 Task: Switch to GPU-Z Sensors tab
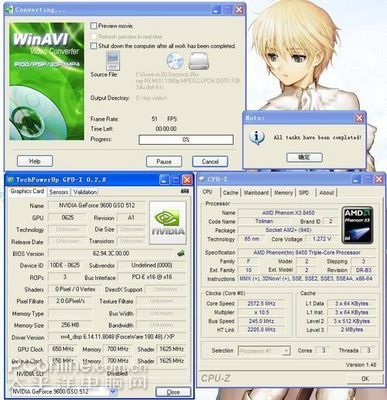59,192
